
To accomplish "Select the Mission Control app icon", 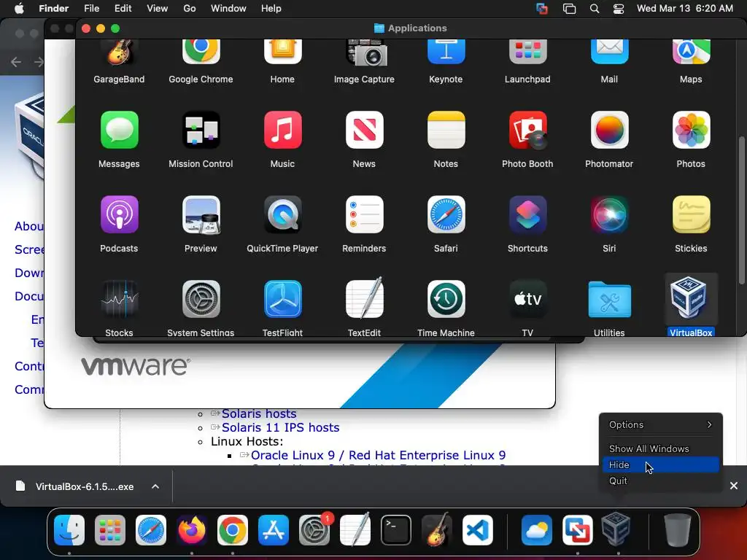I will (x=201, y=130).
